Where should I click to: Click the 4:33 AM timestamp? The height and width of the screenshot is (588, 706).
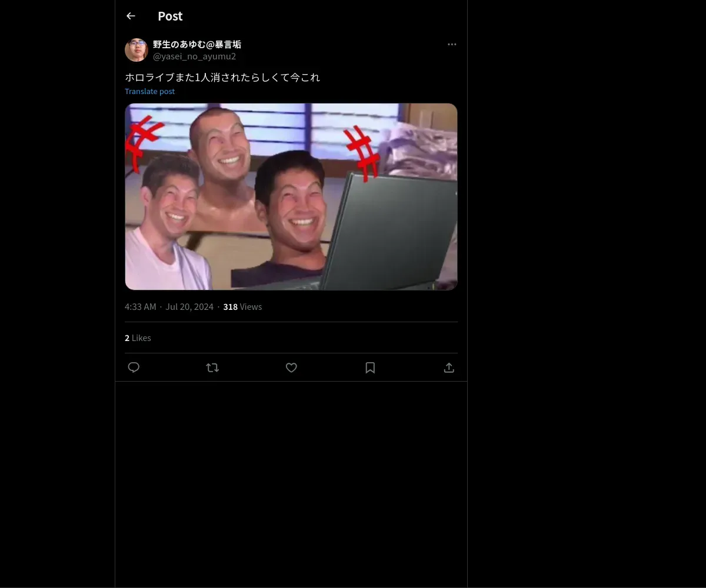(141, 307)
